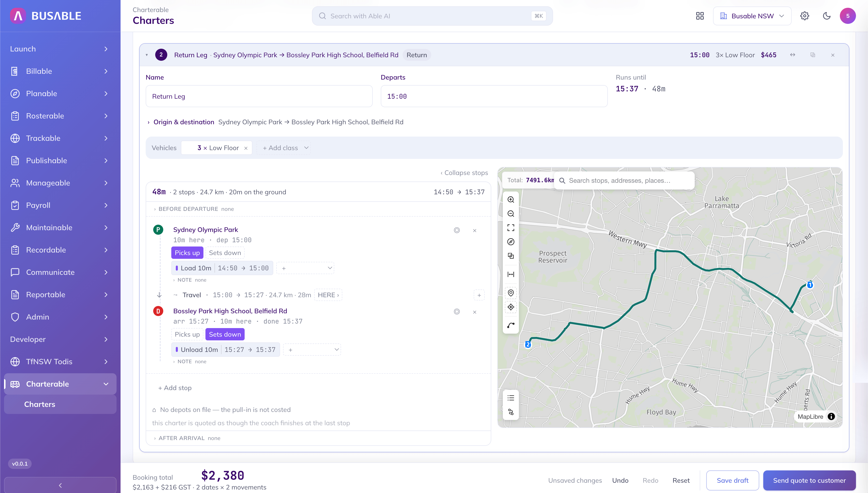
Task: Toggle Picks up at Bossley Park High School
Action: (x=187, y=334)
